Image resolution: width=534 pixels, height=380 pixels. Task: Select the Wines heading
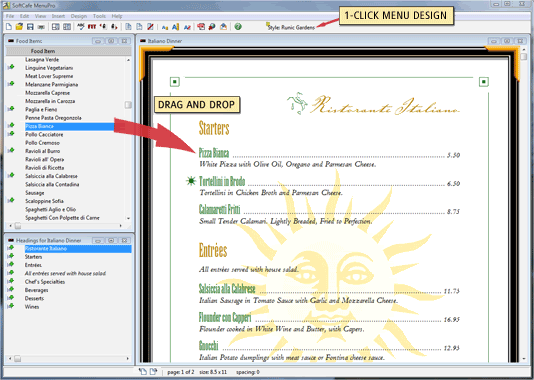32,307
